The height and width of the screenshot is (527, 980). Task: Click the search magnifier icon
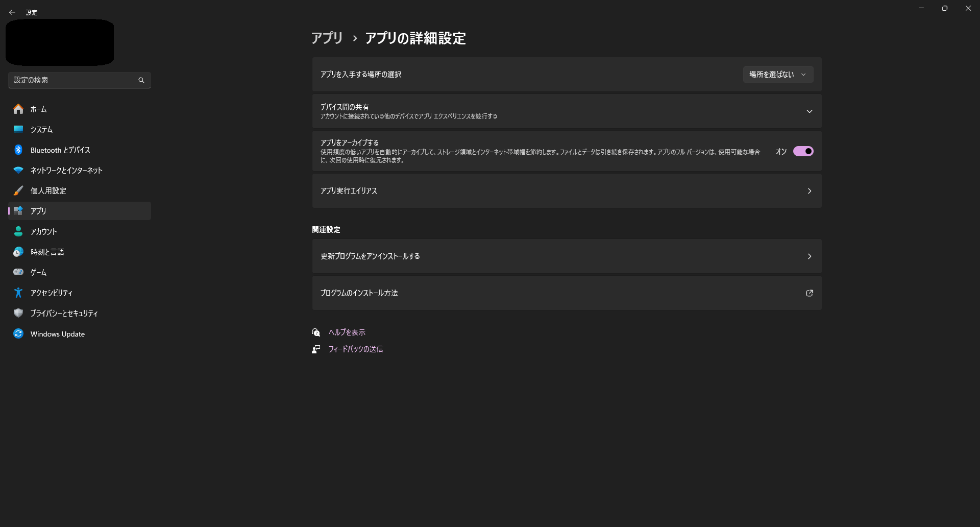pos(141,80)
